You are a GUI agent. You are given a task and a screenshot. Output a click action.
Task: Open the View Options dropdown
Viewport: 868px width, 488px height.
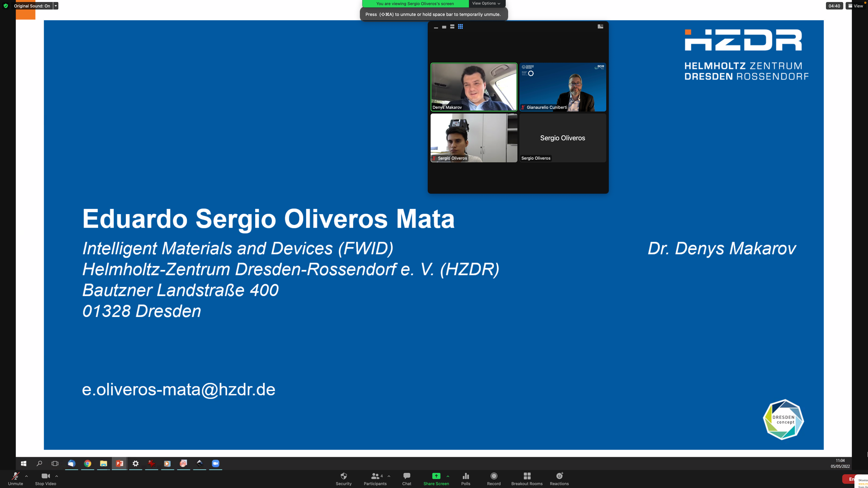pos(486,3)
